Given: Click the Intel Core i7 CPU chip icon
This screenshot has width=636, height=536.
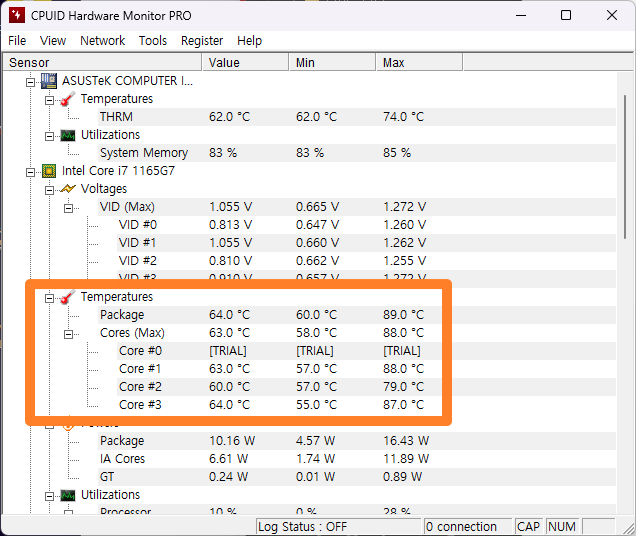Looking at the screenshot, I should click(x=49, y=171).
